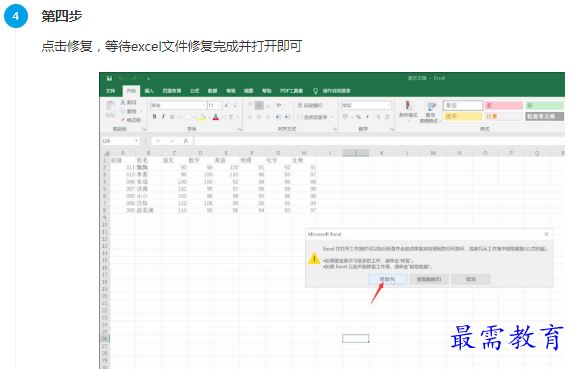Select the Calculation (计算) cell style

tap(504, 116)
